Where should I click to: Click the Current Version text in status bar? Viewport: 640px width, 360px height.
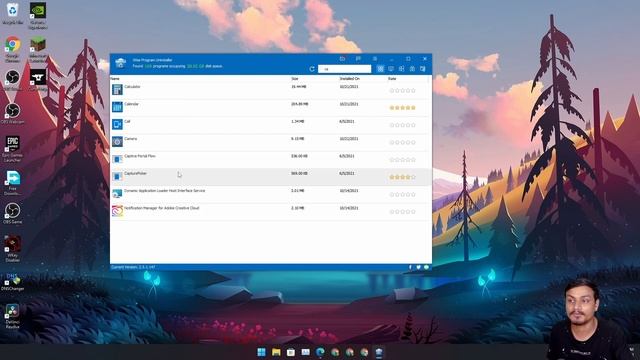tap(133, 267)
